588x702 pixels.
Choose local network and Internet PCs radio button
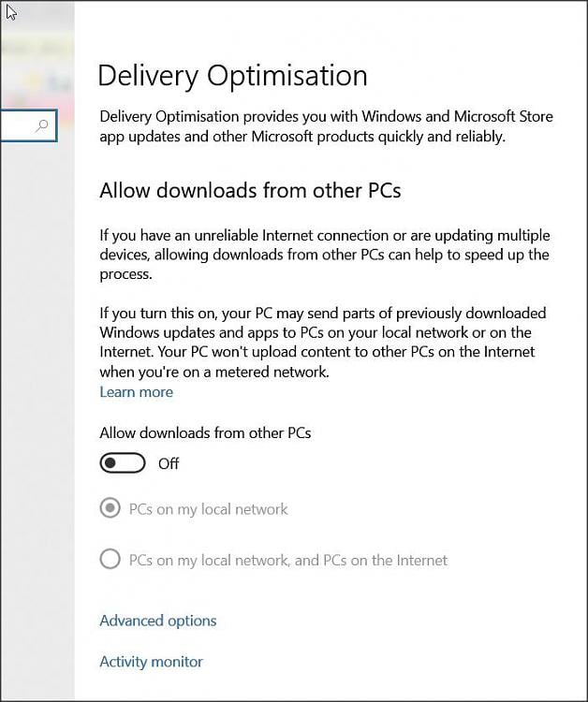110,560
